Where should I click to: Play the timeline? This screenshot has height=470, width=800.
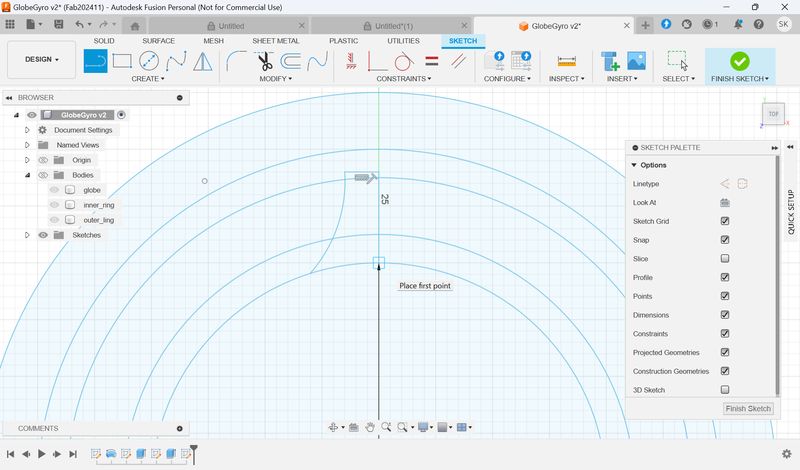pyautogui.click(x=42, y=454)
